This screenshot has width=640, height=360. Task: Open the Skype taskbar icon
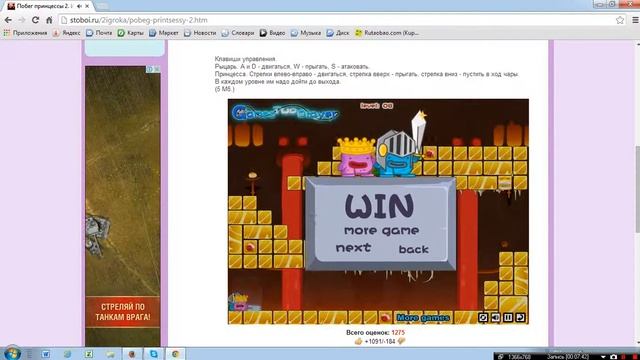pyautogui.click(x=153, y=354)
